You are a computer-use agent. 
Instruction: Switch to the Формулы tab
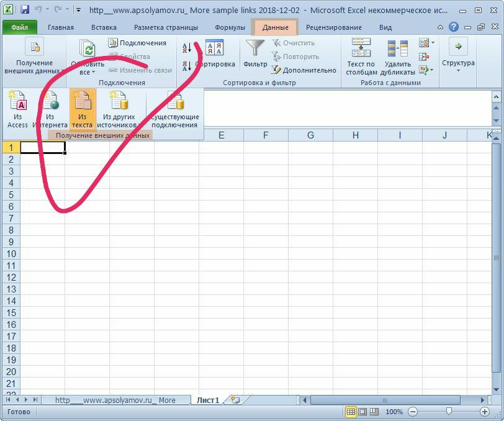point(230,28)
